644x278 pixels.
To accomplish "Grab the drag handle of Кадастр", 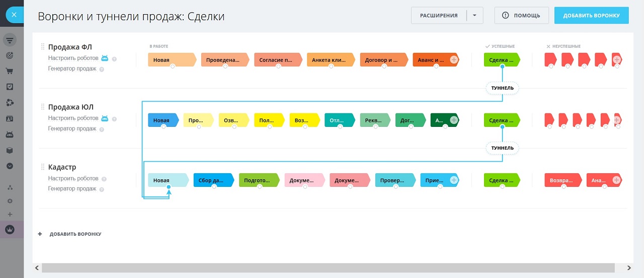I will click(x=43, y=167).
